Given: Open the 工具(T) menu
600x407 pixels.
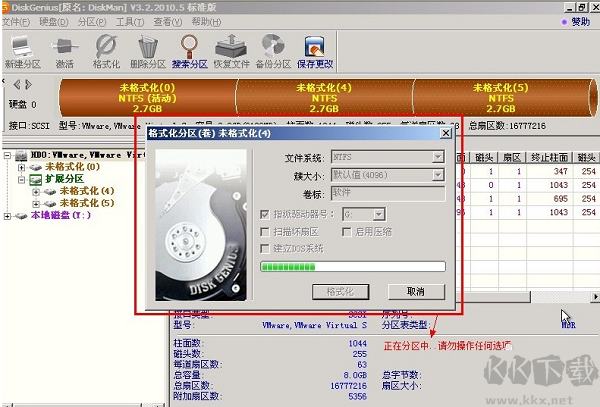Looking at the screenshot, I should coord(130,22).
